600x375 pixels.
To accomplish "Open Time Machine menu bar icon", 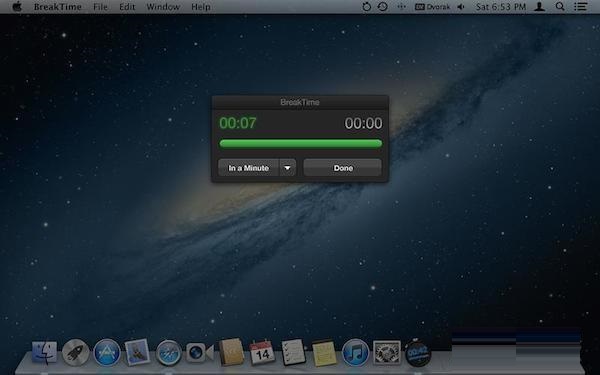I will coord(383,7).
